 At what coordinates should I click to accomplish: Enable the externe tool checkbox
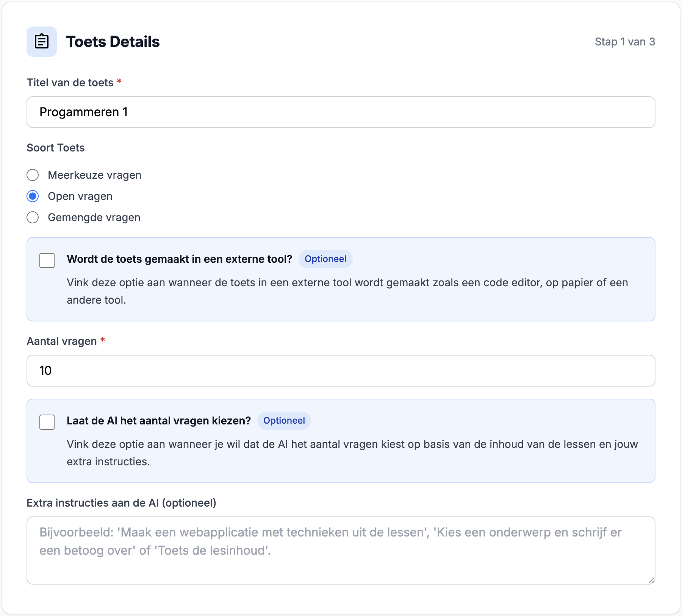click(x=47, y=260)
